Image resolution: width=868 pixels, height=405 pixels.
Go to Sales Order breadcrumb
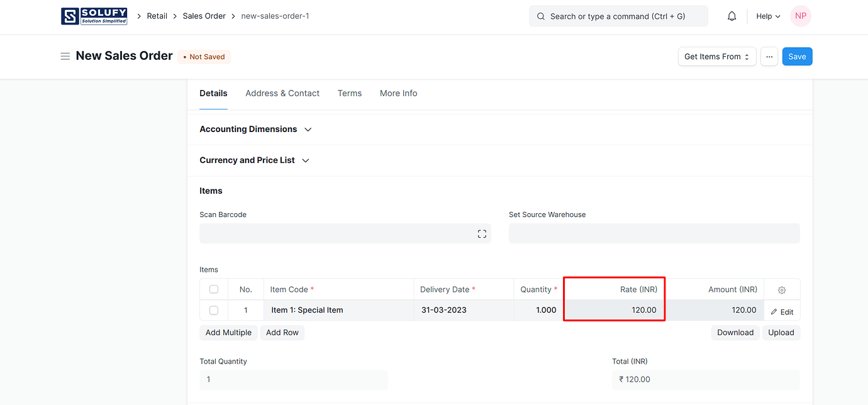(204, 16)
